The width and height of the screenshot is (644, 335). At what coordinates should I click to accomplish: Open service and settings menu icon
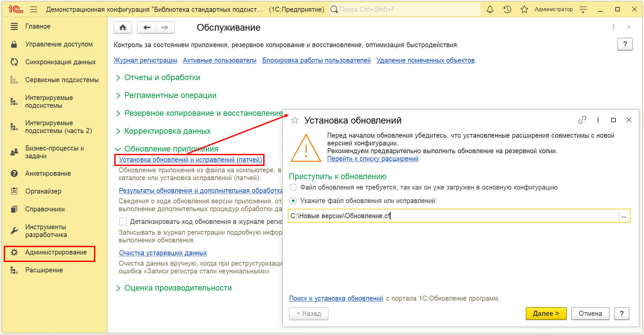(x=583, y=9)
